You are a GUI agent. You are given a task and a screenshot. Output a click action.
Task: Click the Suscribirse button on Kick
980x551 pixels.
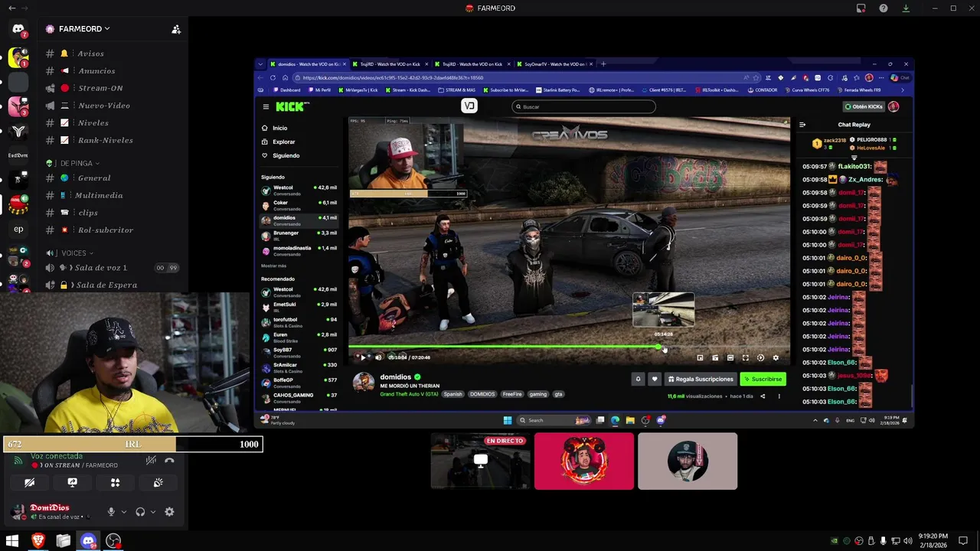(x=763, y=379)
